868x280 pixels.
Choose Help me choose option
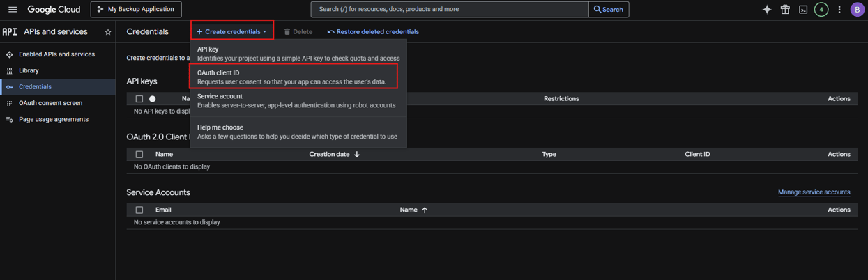pos(298,132)
